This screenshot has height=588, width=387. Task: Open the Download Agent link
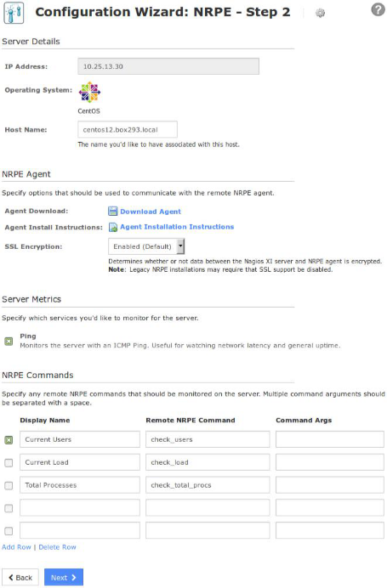click(151, 212)
